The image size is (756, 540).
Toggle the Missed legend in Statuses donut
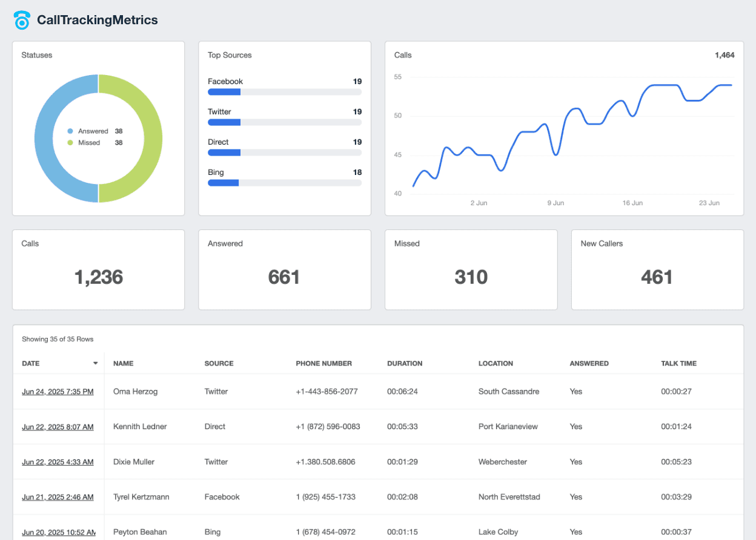click(91, 142)
